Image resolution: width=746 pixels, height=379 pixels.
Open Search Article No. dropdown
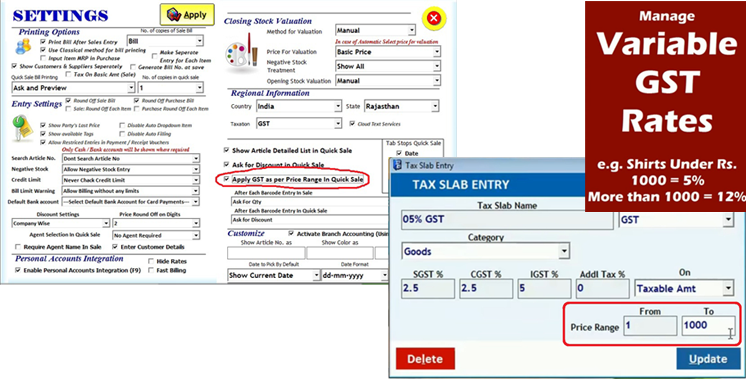[131, 158]
